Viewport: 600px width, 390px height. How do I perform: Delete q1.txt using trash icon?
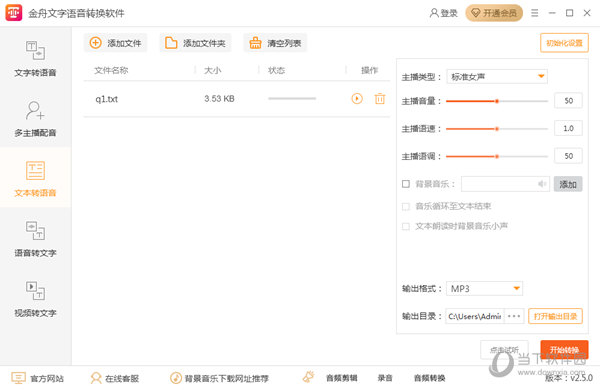click(380, 99)
